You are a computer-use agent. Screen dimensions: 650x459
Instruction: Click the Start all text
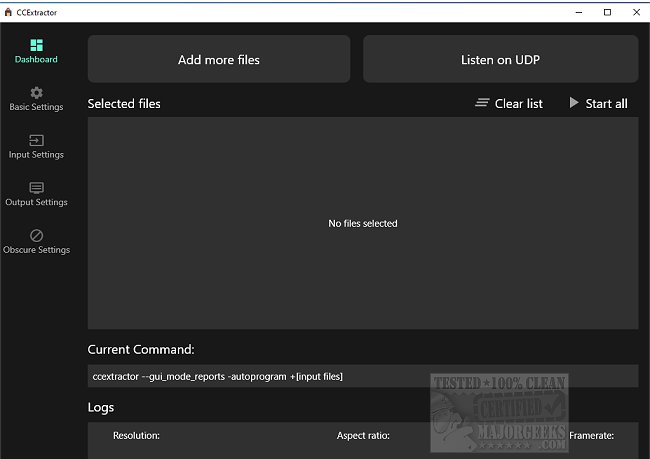click(606, 104)
